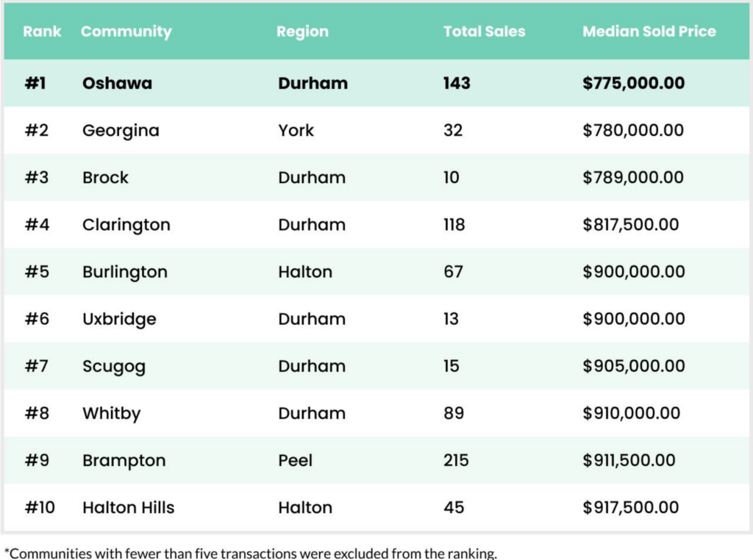Image resolution: width=753 pixels, height=560 pixels.
Task: Select the Oshawa community cell
Action: coord(117,83)
